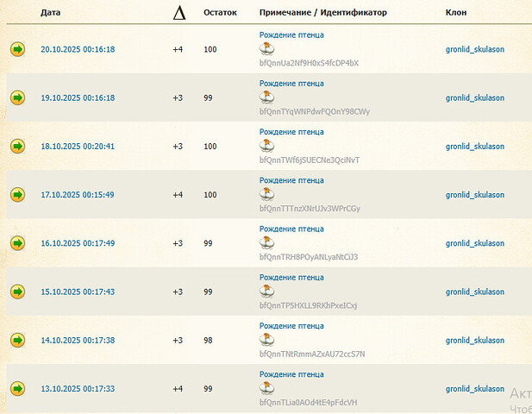
Task: Click the Δ delta column header
Action: (x=179, y=13)
